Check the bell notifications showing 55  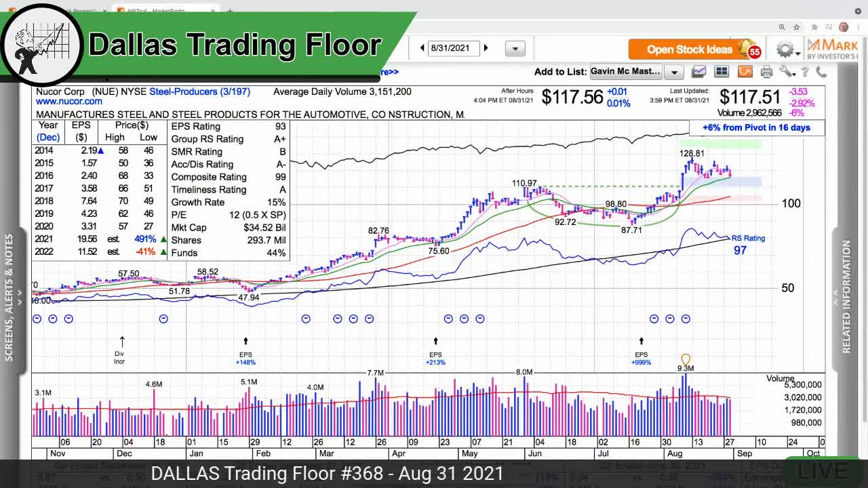tap(750, 49)
